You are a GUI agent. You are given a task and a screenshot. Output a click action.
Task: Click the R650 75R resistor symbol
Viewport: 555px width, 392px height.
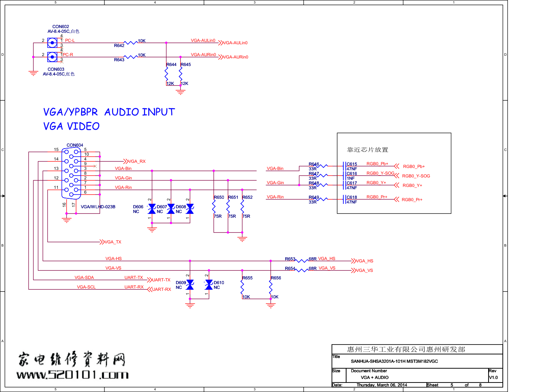click(x=214, y=207)
